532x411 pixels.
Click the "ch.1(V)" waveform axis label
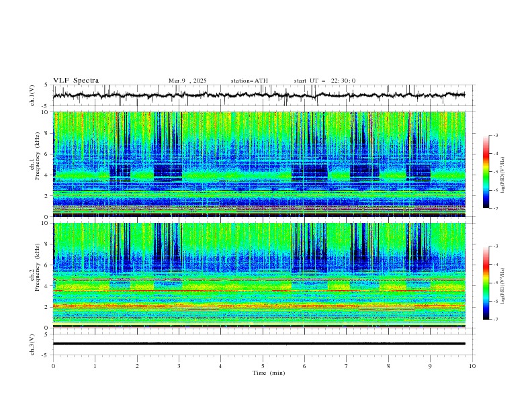[32, 95]
